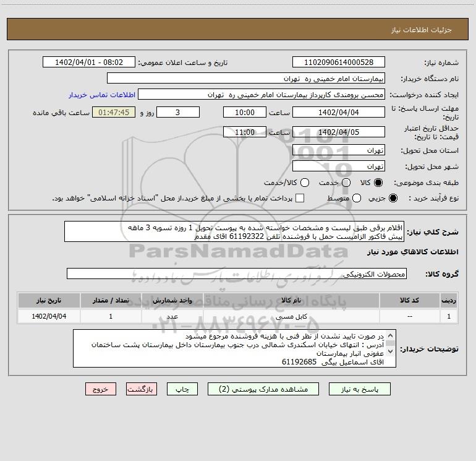Click the اطلاعات کالاهای مورد نیاز section heading

point(412,252)
